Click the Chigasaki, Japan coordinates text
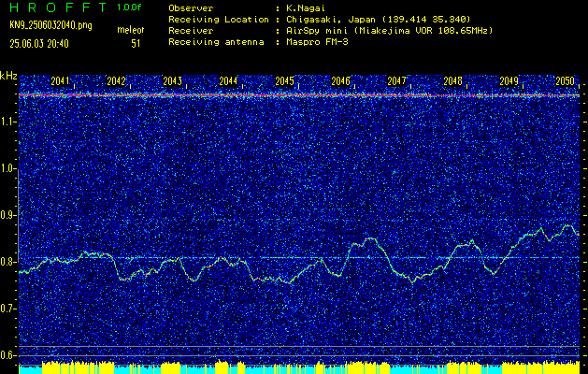 point(378,20)
